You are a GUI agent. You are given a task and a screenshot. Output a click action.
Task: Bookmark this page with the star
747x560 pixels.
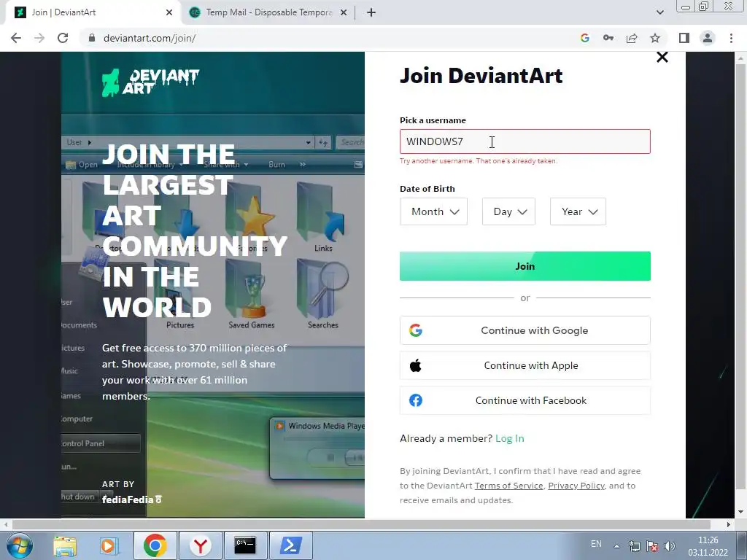pyautogui.click(x=655, y=38)
